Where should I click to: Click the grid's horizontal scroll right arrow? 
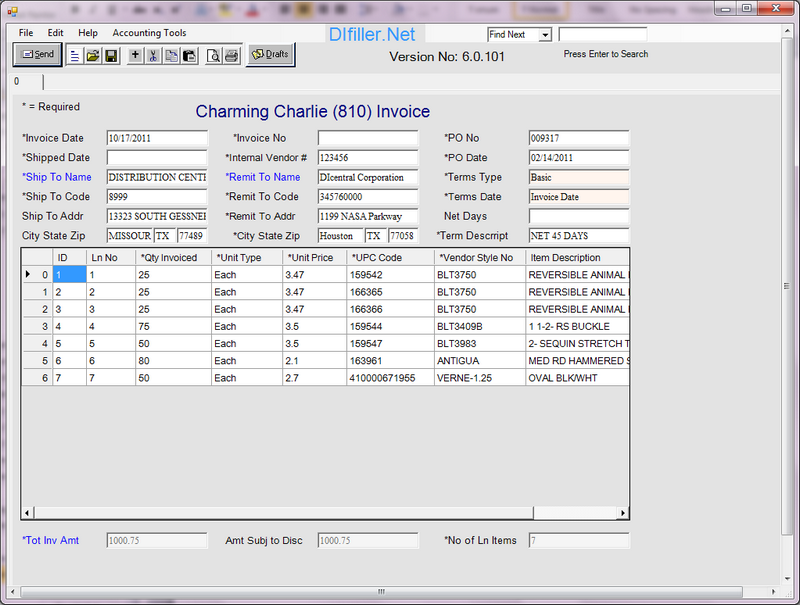[622, 513]
